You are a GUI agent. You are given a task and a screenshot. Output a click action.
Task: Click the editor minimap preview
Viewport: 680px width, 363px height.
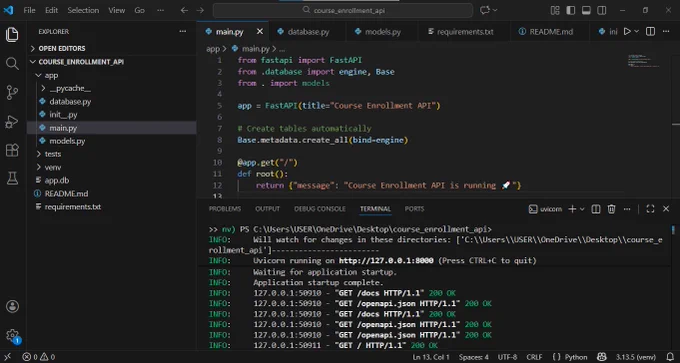click(644, 61)
